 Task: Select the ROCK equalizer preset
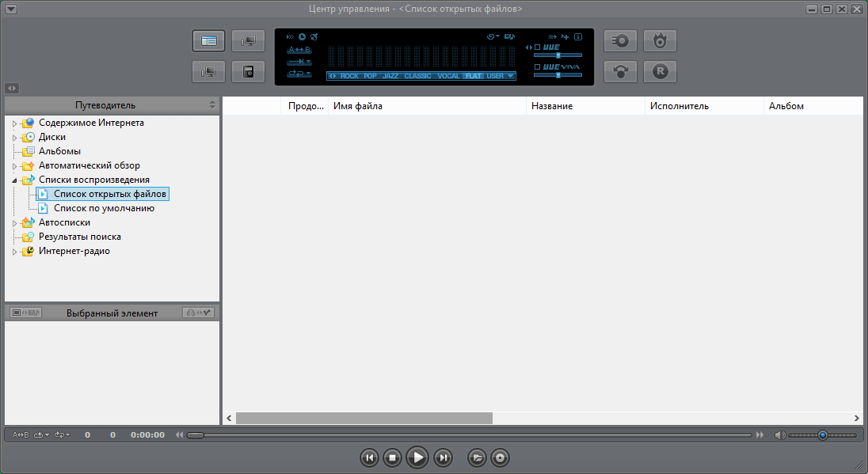[349, 76]
